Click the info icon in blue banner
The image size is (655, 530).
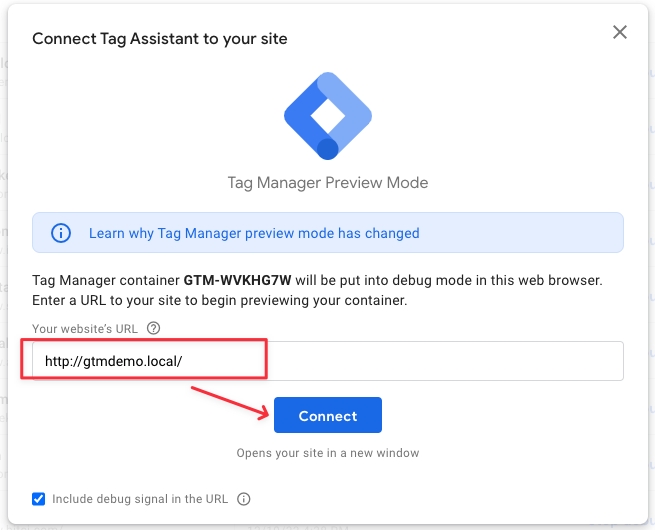point(61,233)
